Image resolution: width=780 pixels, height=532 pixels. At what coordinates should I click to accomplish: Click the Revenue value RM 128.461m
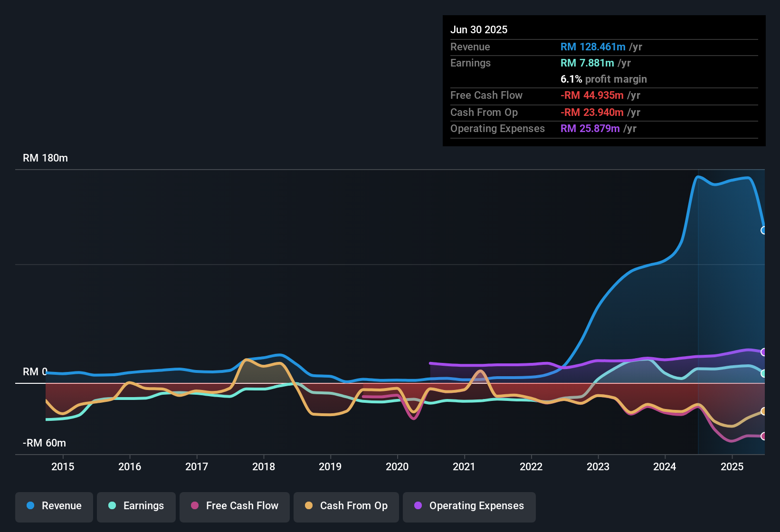(x=592, y=47)
